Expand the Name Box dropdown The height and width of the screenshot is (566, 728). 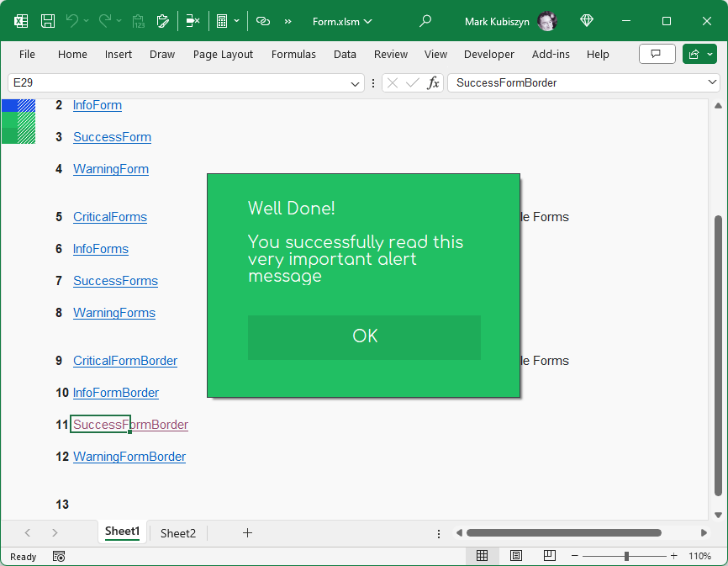[x=355, y=82]
